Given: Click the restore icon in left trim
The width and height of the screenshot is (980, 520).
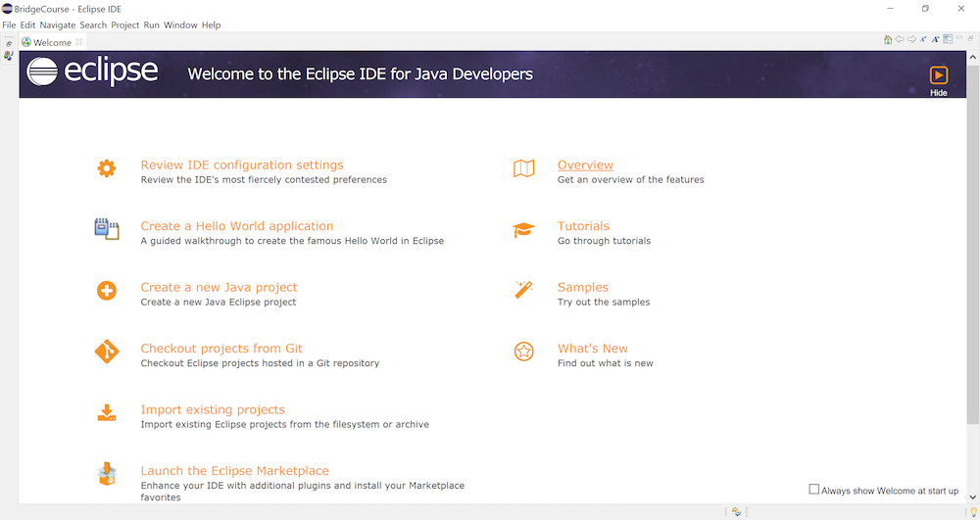Looking at the screenshot, I should click(9, 43).
